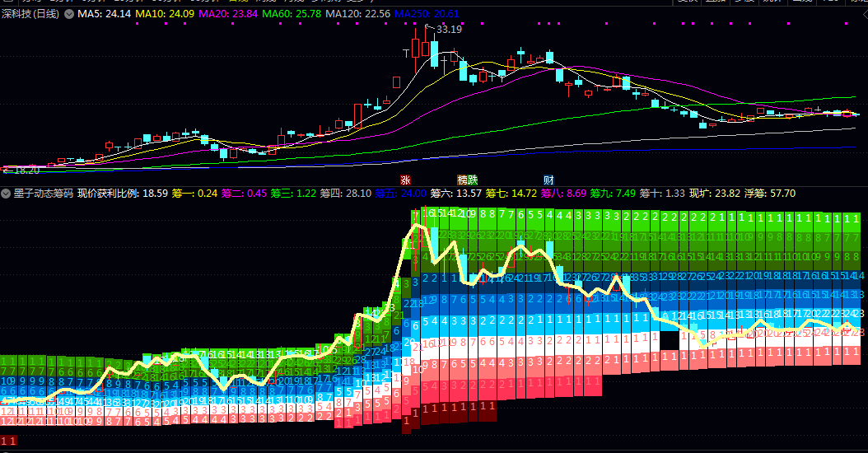
Task: Click the orange 榜 event marker
Action: 462,180
